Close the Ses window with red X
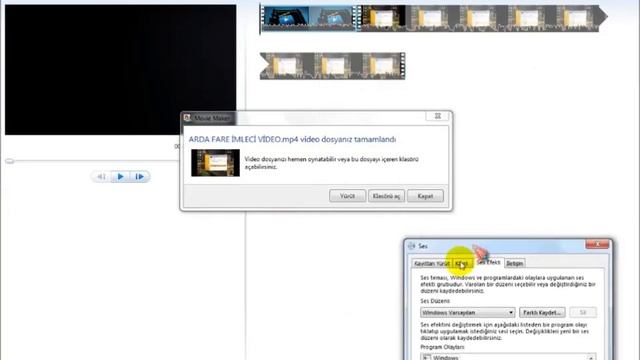 coord(597,244)
